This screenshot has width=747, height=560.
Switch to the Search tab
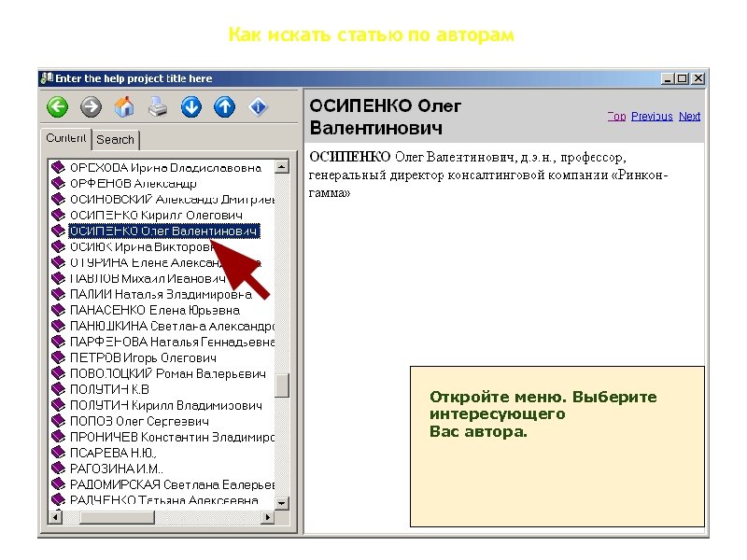[115, 140]
